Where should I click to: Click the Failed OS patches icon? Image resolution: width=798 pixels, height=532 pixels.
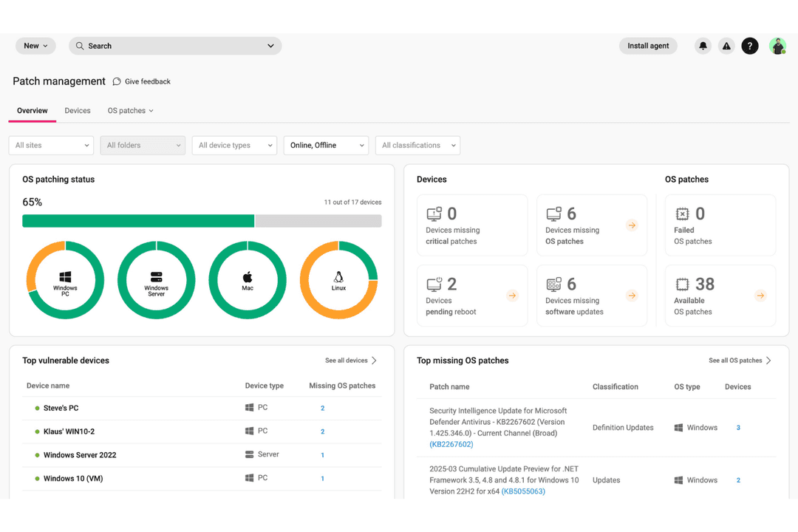tap(682, 214)
